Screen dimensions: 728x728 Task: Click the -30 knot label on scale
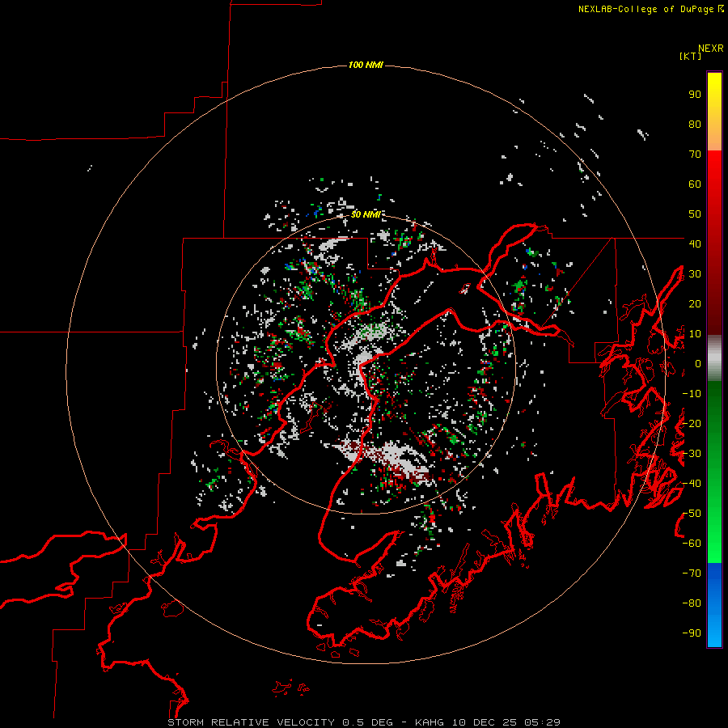click(692, 454)
